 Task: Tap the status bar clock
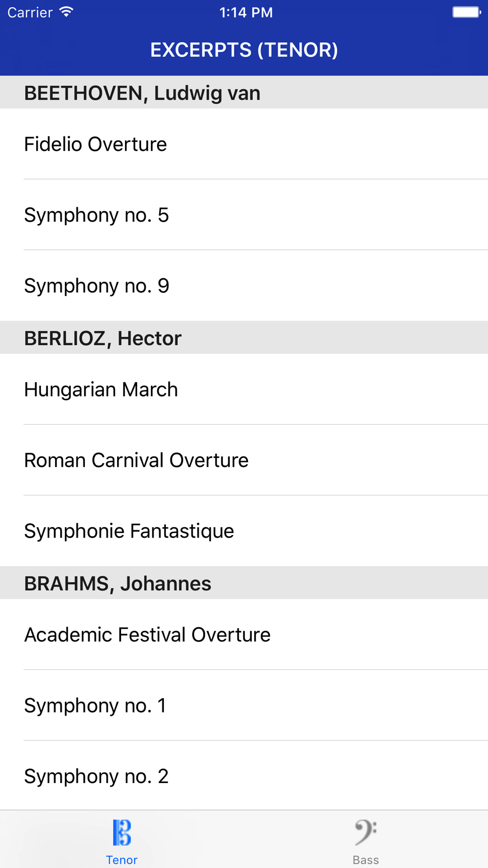246,12
